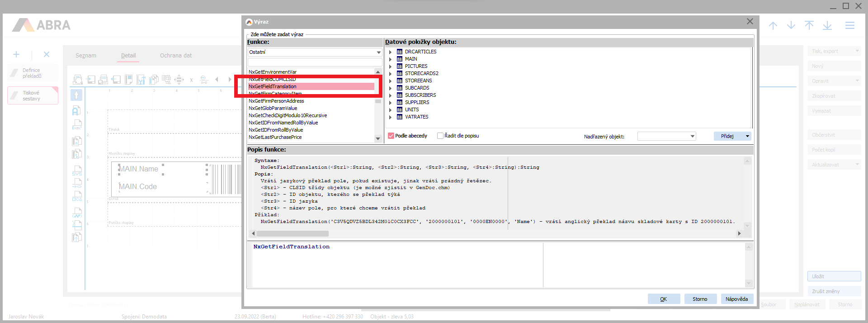Enable Řadit dle popisu checkbox
This screenshot has height=323, width=868.
[440, 136]
